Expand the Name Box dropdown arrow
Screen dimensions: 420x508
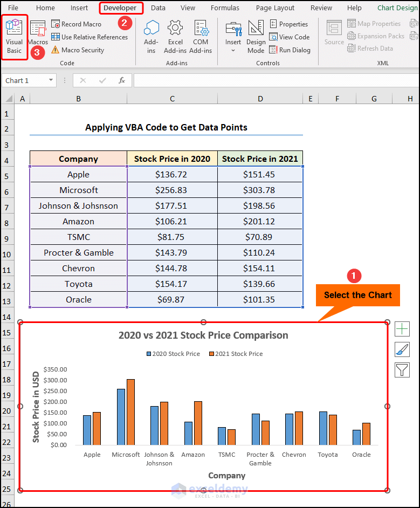click(x=51, y=80)
